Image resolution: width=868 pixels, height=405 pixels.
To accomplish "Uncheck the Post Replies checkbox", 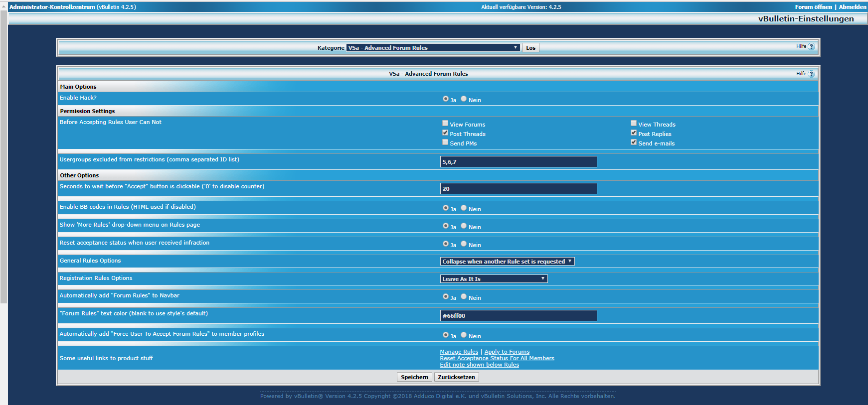I will pos(634,133).
